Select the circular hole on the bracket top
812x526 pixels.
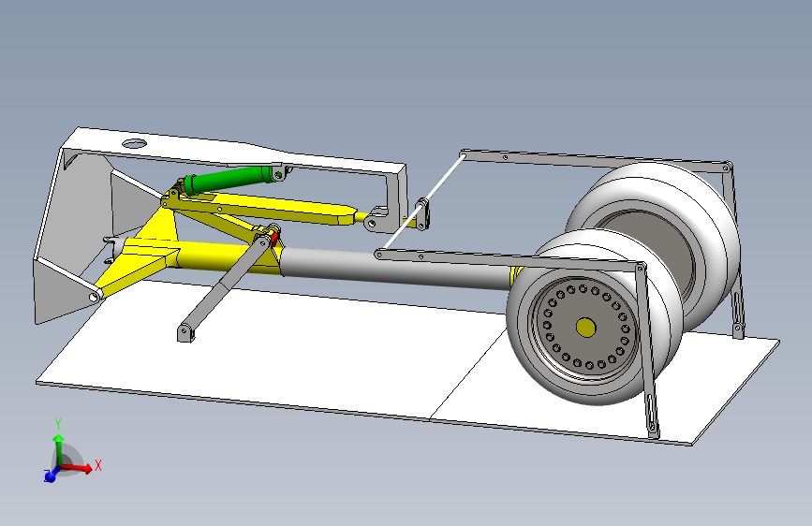click(135, 144)
